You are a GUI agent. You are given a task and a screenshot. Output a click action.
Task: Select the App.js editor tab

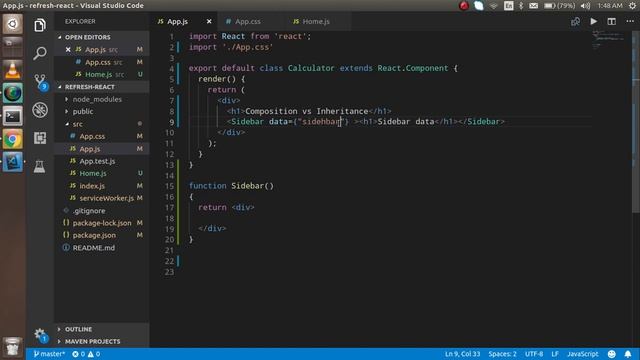[178, 21]
